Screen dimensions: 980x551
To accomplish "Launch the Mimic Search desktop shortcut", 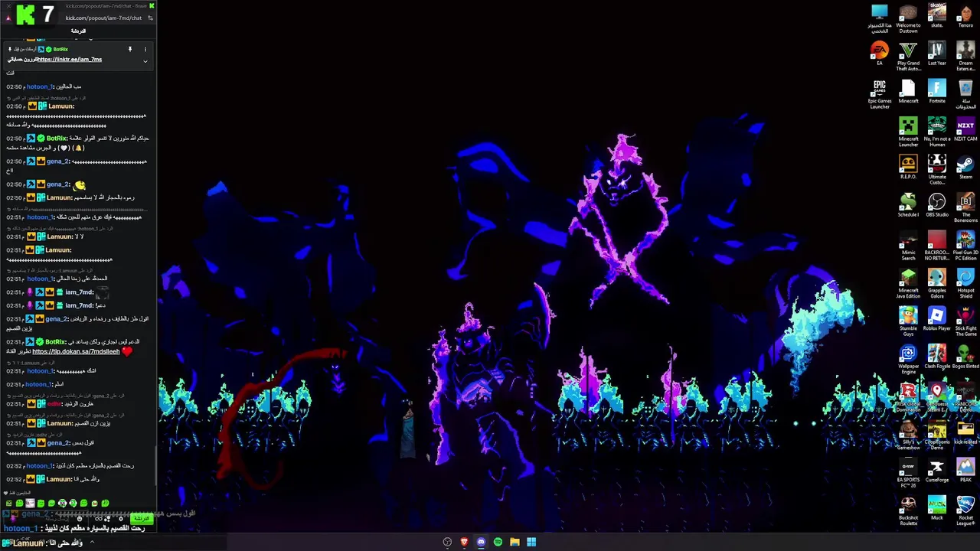I will coord(908,245).
